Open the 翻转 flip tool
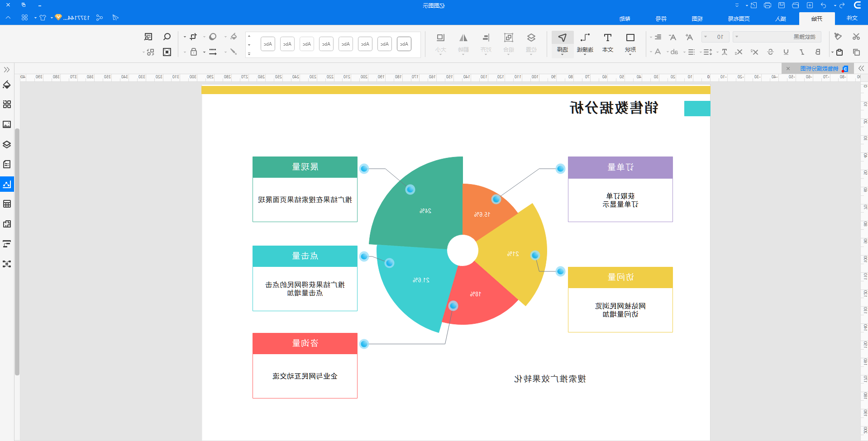Viewport: 868px width, 441px height. (x=463, y=43)
